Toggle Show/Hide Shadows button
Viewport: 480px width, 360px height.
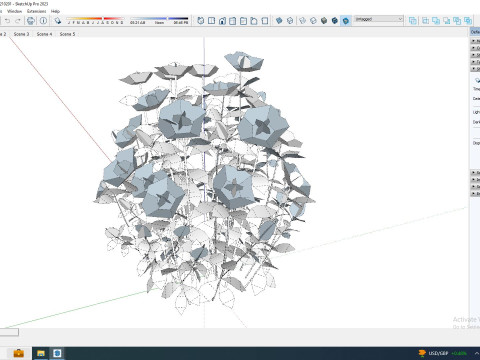(x=58, y=21)
